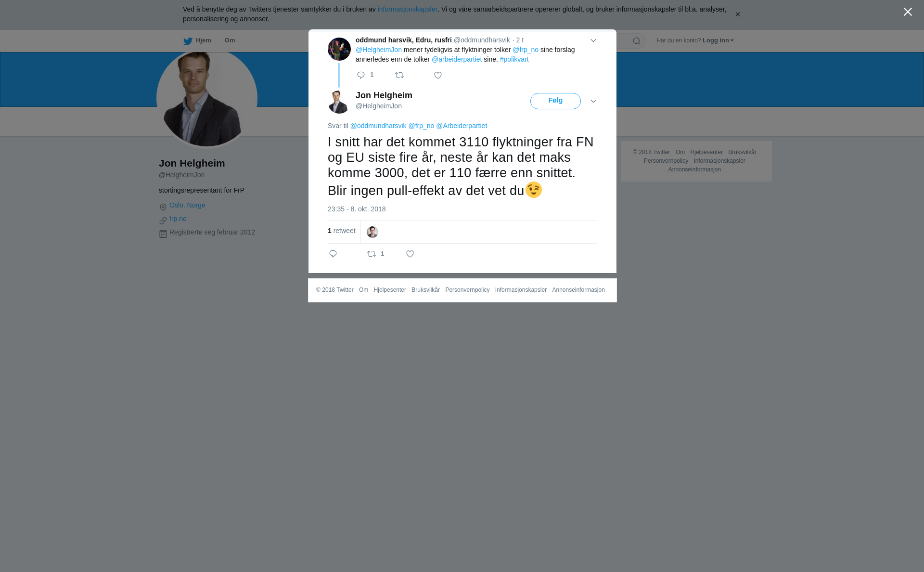The image size is (924, 572).
Task: Like Jon Helgheim's tweet
Action: pyautogui.click(x=410, y=254)
